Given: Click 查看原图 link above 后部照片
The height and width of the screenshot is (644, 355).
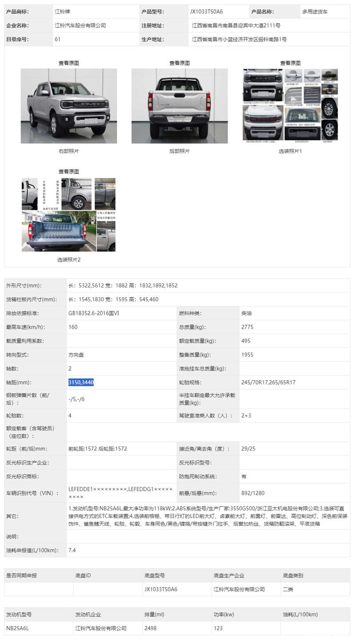Looking at the screenshot, I should click(180, 63).
